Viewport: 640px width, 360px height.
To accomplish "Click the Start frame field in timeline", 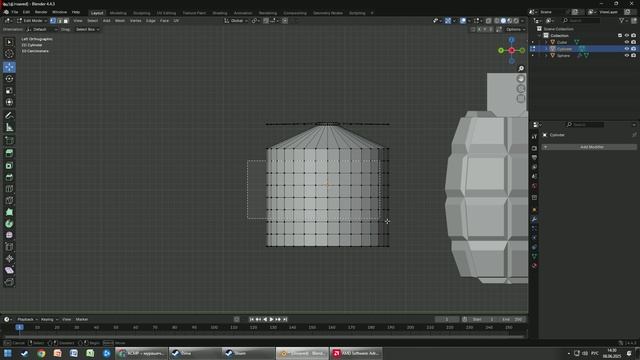I will 484,319.
